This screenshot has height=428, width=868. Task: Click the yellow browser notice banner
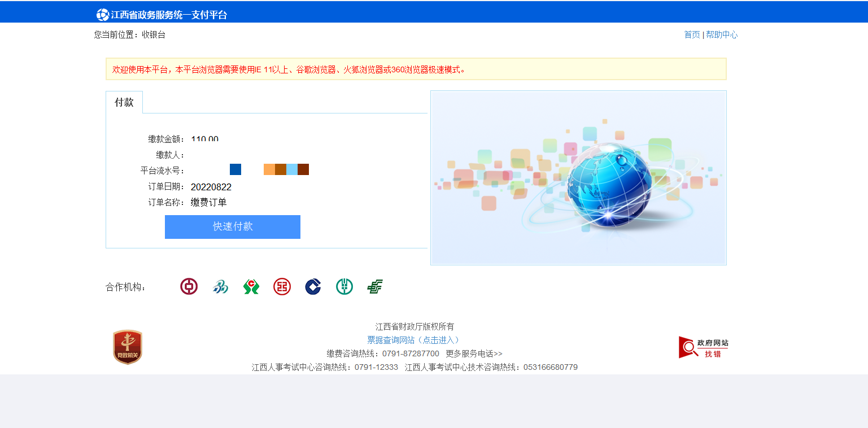tap(416, 69)
